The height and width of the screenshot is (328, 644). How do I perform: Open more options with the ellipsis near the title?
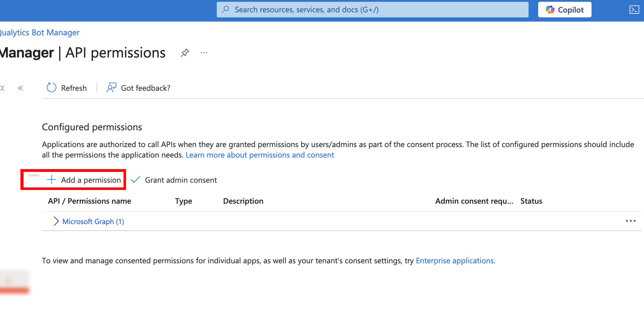click(x=204, y=53)
